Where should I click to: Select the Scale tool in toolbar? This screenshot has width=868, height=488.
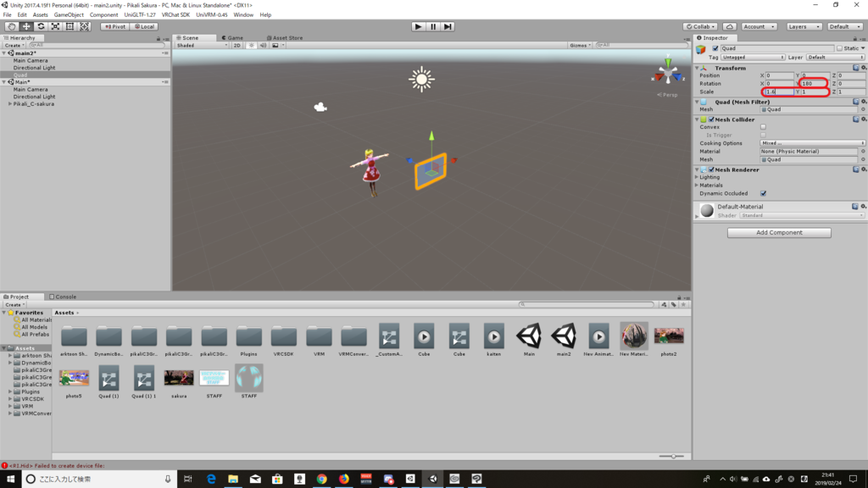click(x=55, y=26)
